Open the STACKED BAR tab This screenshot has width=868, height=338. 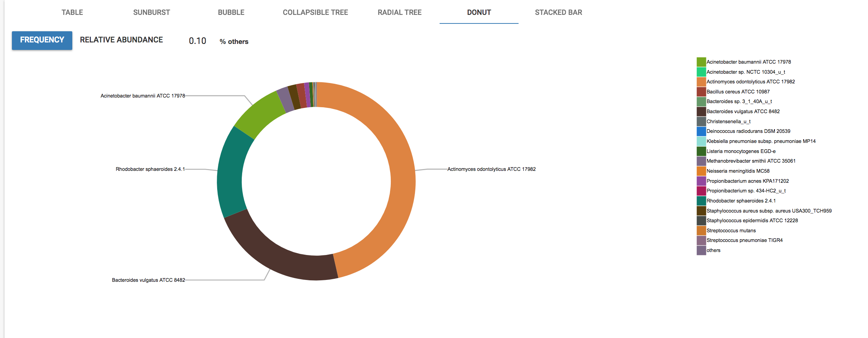pyautogui.click(x=558, y=12)
